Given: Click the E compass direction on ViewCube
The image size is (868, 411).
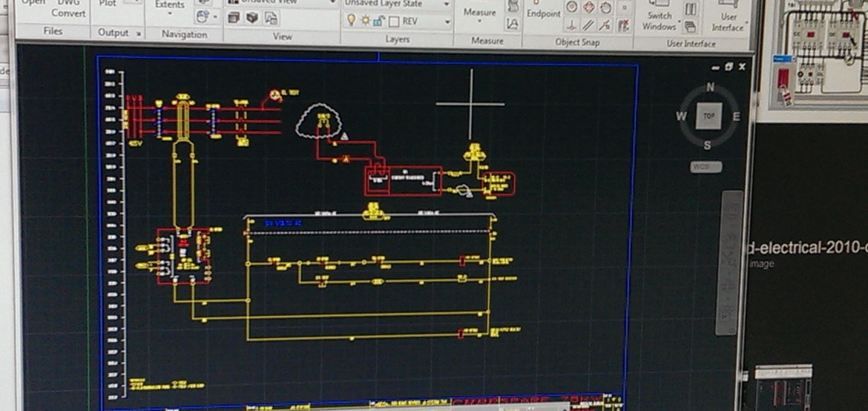Looking at the screenshot, I should (736, 116).
